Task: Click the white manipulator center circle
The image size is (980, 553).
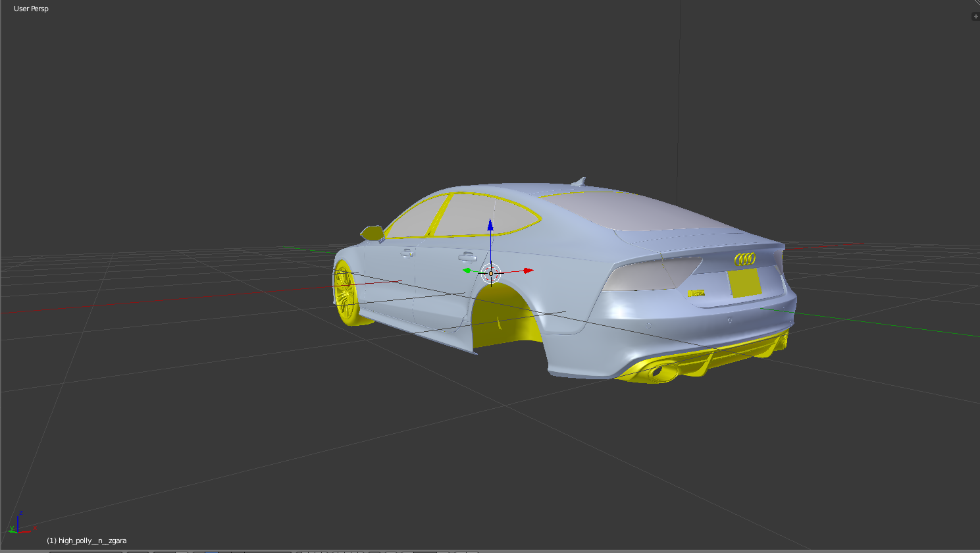Action: pyautogui.click(x=491, y=273)
